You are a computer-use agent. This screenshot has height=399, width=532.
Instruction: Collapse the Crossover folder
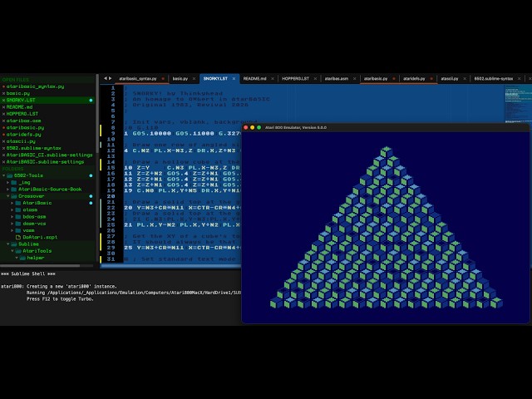pos(8,196)
